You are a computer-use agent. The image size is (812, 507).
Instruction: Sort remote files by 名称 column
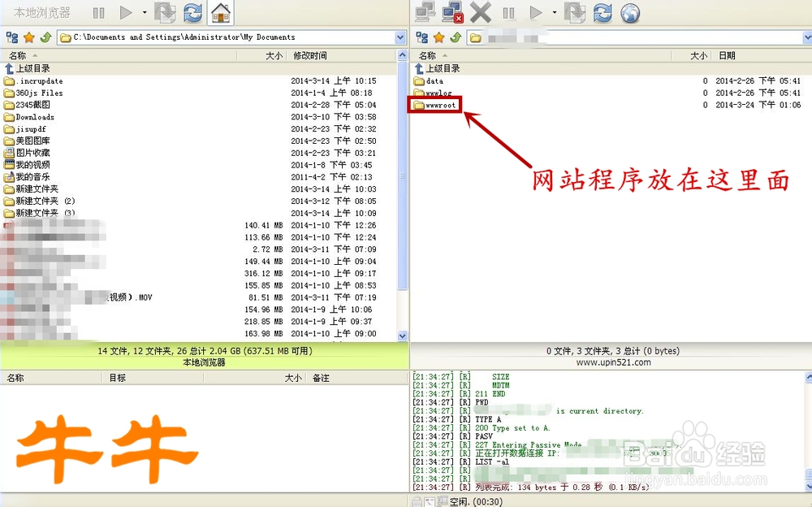(427, 55)
